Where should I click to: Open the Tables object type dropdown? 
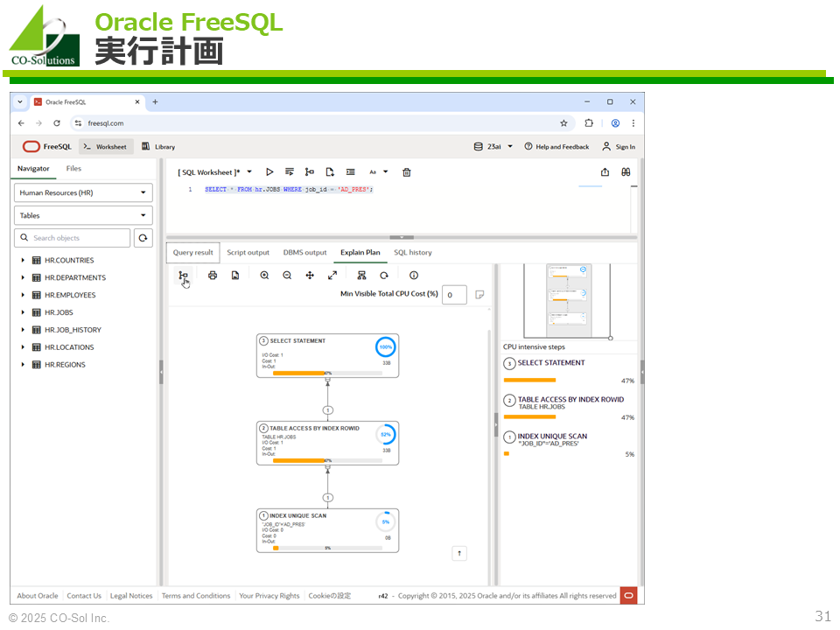[x=83, y=215]
